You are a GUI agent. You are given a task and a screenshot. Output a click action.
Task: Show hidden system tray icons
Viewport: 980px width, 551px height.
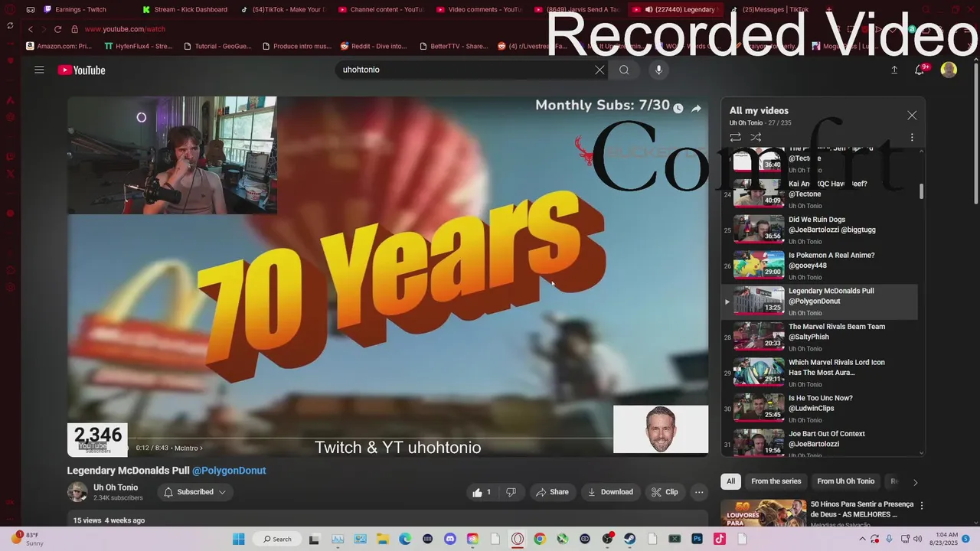click(863, 539)
